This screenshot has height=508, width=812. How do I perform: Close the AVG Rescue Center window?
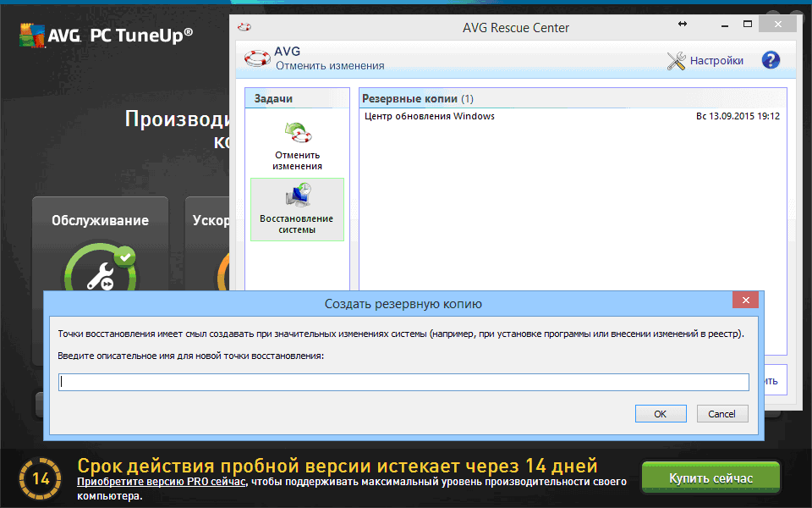tap(778, 25)
